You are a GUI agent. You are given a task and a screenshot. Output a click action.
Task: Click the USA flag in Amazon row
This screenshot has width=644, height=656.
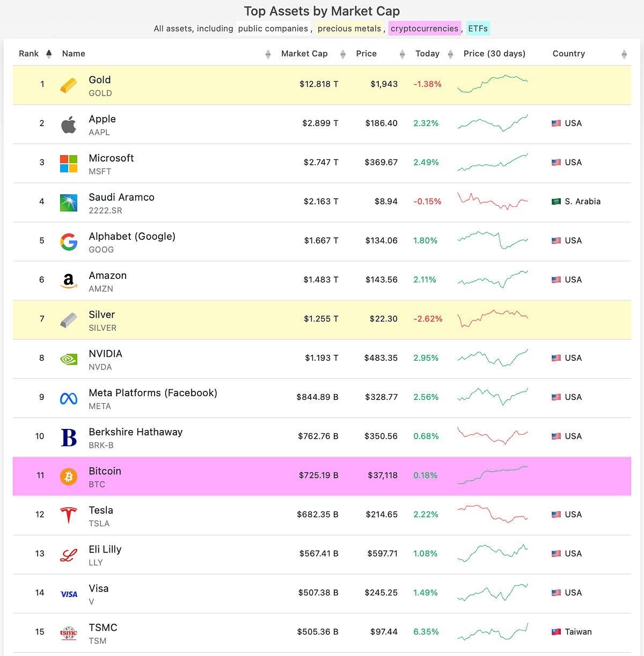pos(557,280)
